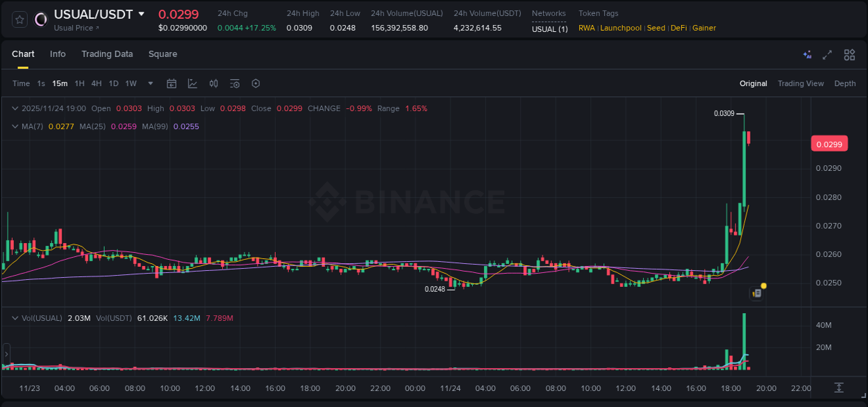Open the RWA token tag link

point(586,28)
